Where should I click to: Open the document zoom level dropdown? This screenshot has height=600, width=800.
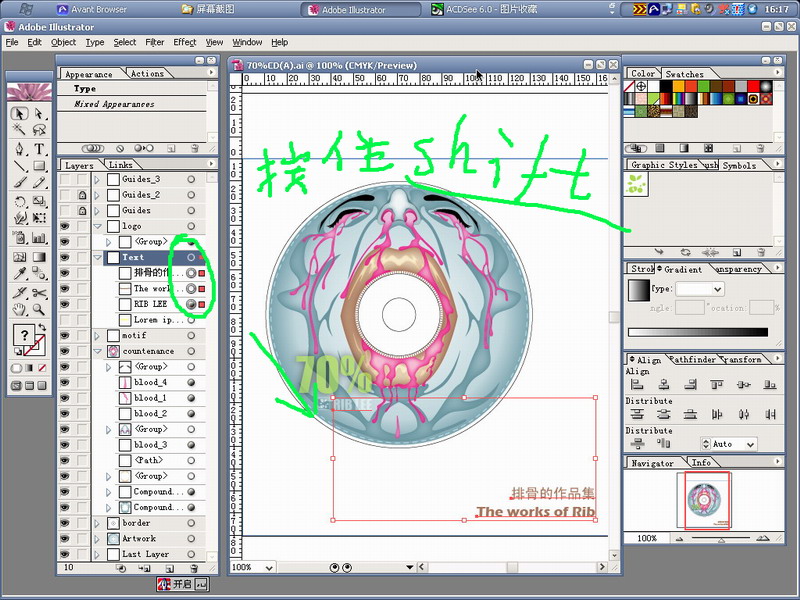point(269,567)
